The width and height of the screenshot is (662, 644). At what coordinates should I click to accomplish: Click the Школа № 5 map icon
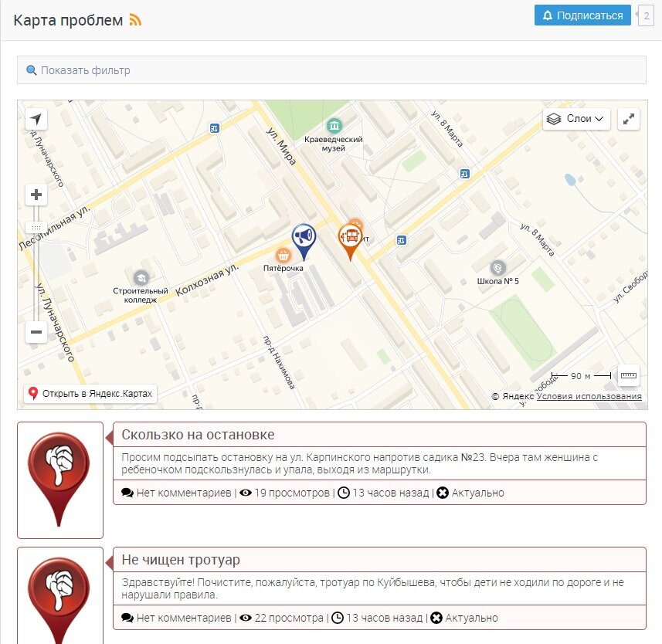497,267
